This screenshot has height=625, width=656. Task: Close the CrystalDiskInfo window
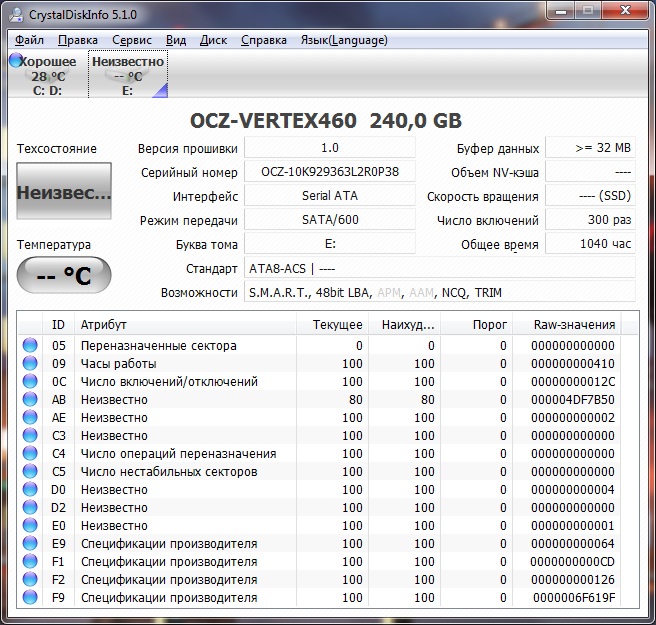tap(625, 10)
